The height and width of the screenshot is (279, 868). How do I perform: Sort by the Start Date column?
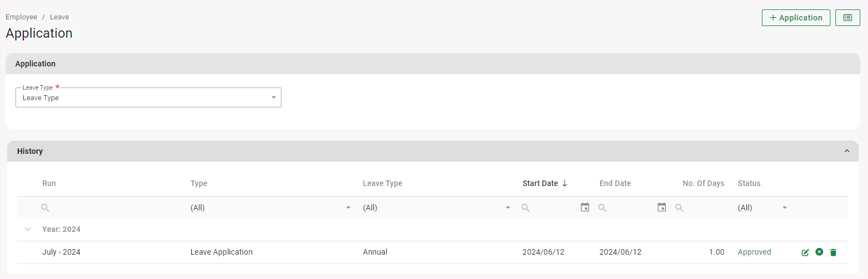point(540,184)
